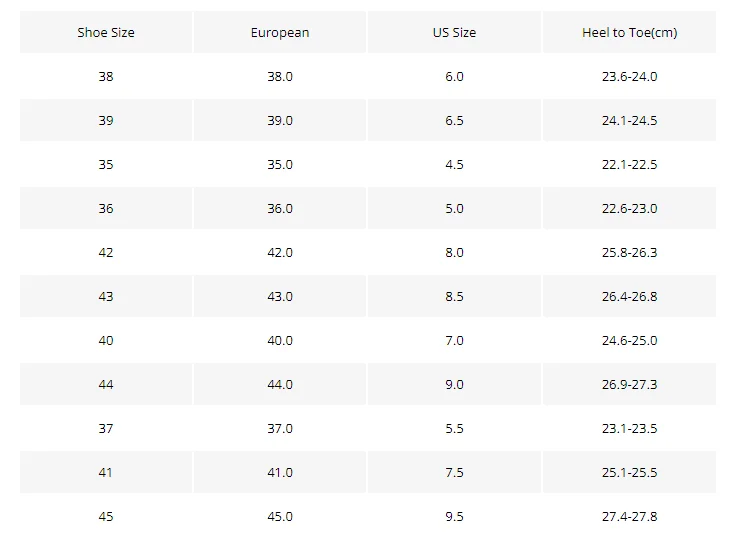Select the shoe size 37 cell
The height and width of the screenshot is (542, 735).
[x=106, y=429]
